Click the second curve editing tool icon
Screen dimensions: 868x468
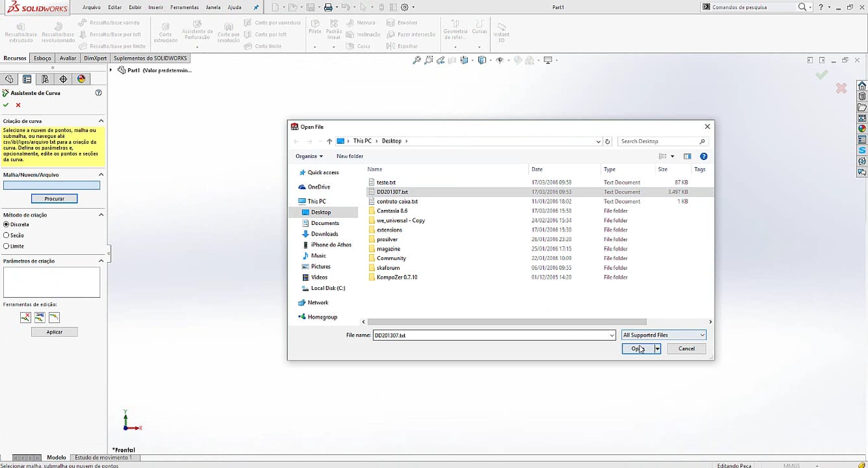pyautogui.click(x=40, y=317)
